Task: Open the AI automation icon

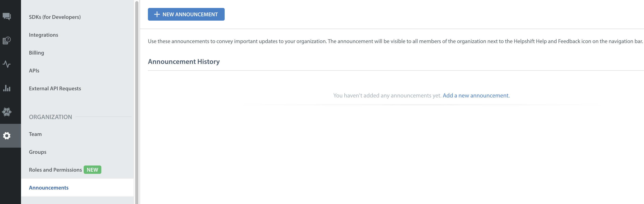Action: (x=7, y=112)
